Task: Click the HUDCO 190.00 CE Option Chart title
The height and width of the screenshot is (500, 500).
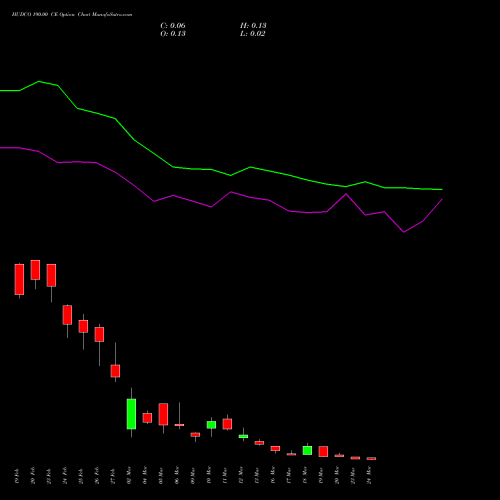Action: pyautogui.click(x=72, y=15)
